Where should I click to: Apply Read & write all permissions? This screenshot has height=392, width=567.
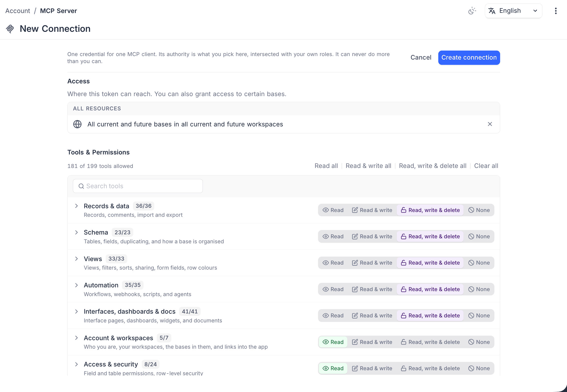(x=368, y=166)
